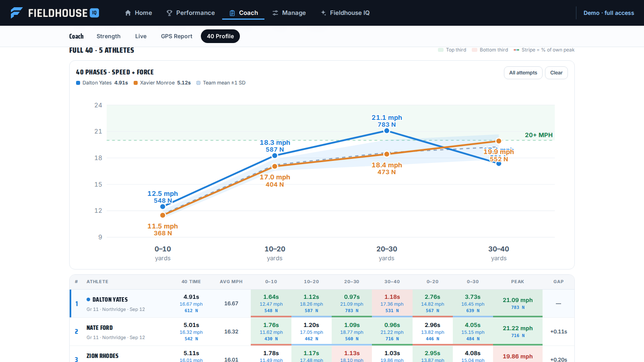Click Xavier Monroe 17.0 mph chart point
Screen dimensions: 644x362
point(275,166)
